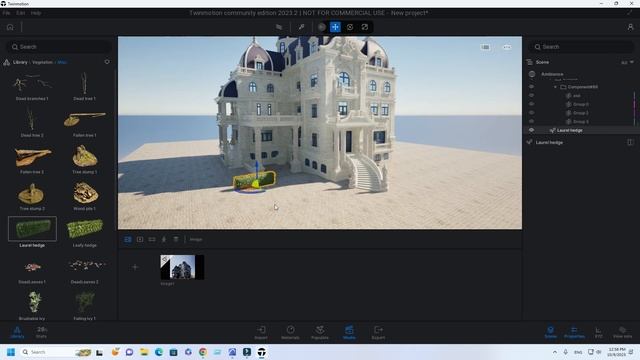Select Ambience in the scene tree
This screenshot has width=640, height=360.
coord(552,74)
